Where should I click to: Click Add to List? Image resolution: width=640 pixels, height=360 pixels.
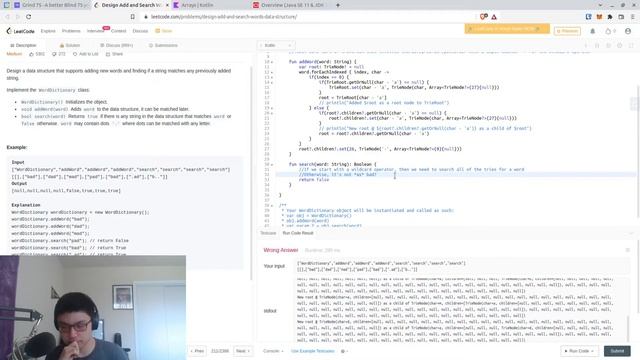[85, 54]
